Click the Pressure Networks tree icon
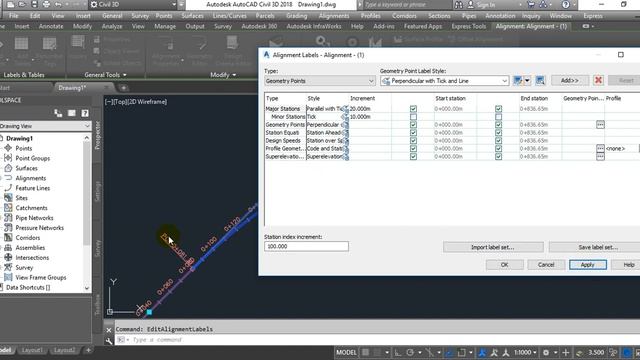640x360 pixels. [x=8, y=227]
